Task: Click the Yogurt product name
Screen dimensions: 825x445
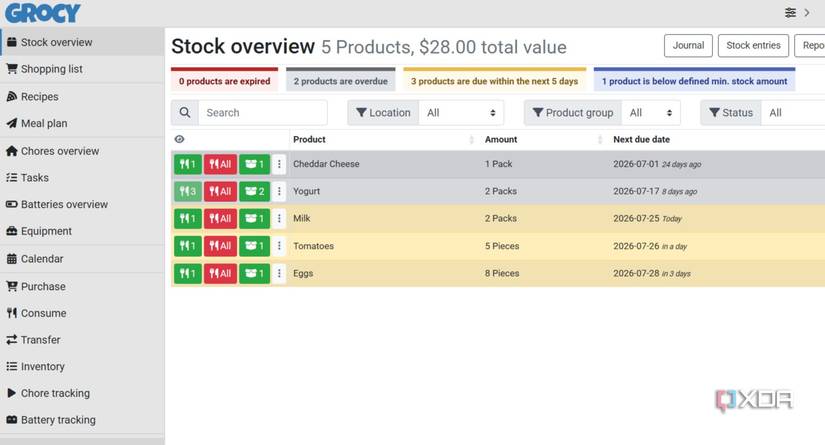Action: [x=306, y=191]
